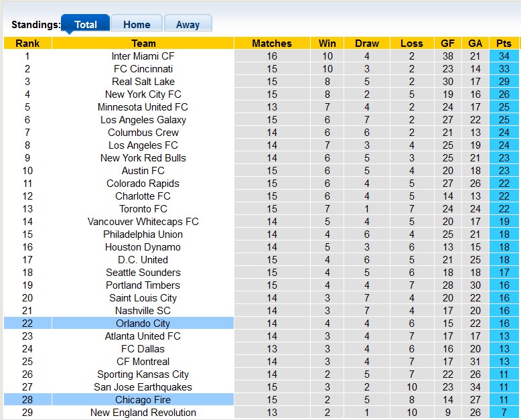Switch to the Home standings tab

pos(137,24)
